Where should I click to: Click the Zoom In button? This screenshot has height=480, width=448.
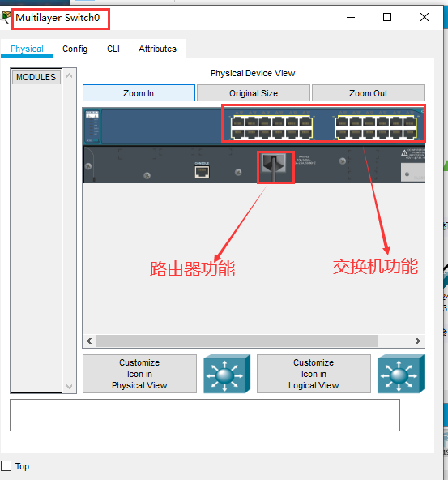coord(139,93)
